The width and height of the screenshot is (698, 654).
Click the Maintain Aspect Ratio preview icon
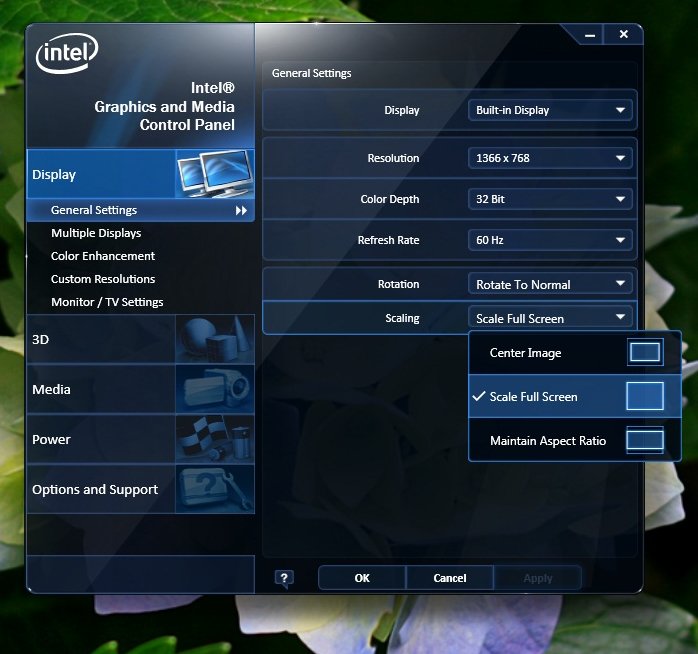(645, 440)
